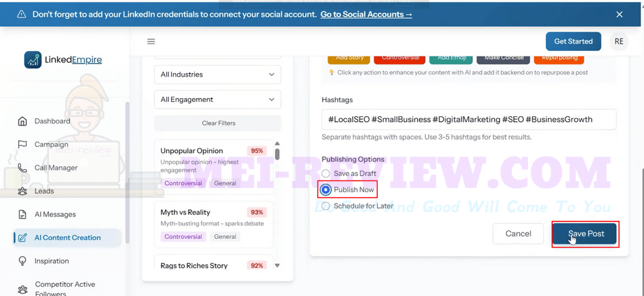
Task: Select the Rags to Riches Story template
Action: coord(213,262)
